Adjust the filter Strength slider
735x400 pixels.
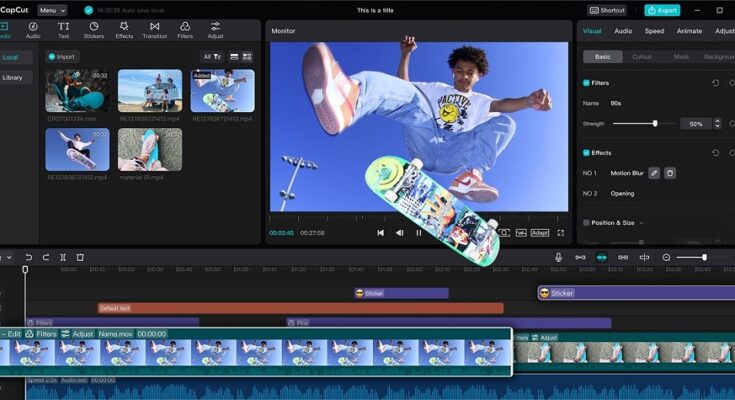click(643, 124)
